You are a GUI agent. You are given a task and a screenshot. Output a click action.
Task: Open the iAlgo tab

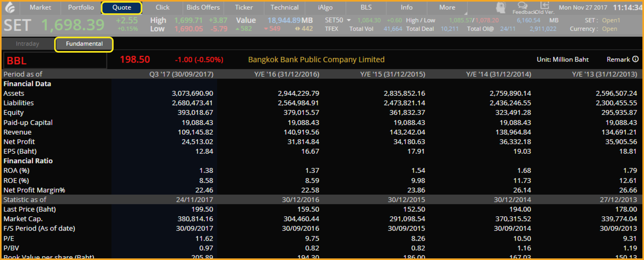tap(325, 7)
